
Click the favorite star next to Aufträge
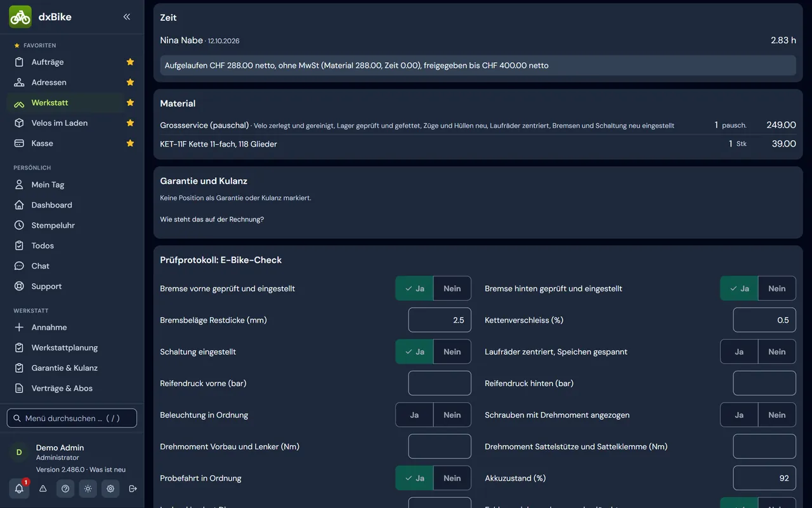tap(130, 62)
